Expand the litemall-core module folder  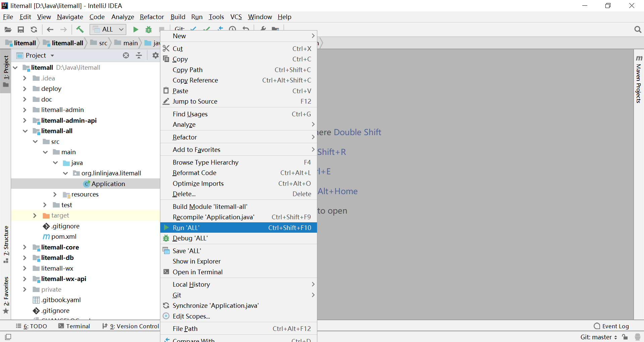click(24, 247)
